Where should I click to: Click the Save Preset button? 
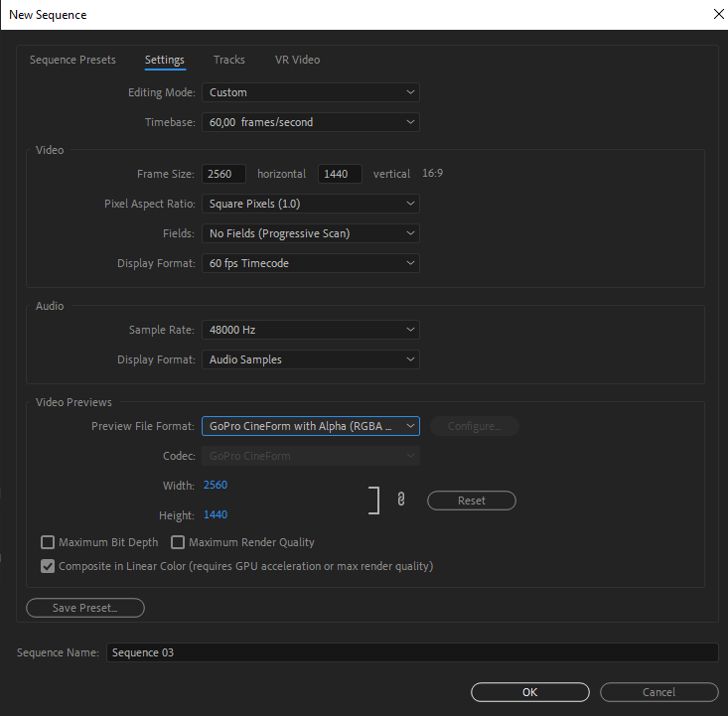pos(85,608)
